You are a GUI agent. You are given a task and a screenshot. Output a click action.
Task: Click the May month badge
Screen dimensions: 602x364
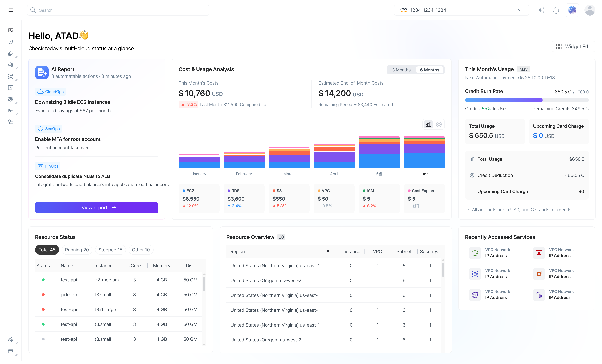pyautogui.click(x=523, y=69)
